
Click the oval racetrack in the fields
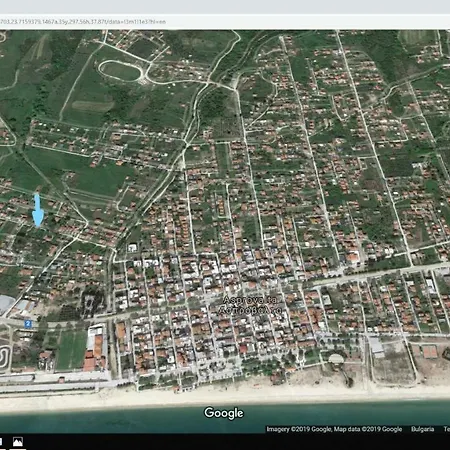click(121, 71)
